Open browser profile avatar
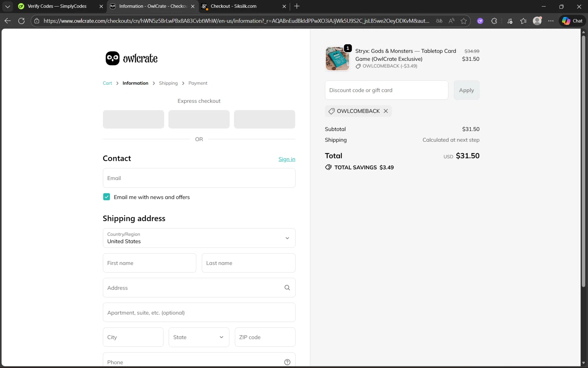 click(537, 21)
